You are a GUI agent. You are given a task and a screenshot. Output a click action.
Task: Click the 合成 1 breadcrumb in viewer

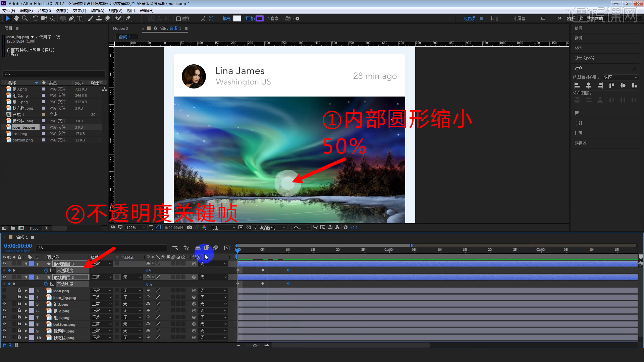125,37
